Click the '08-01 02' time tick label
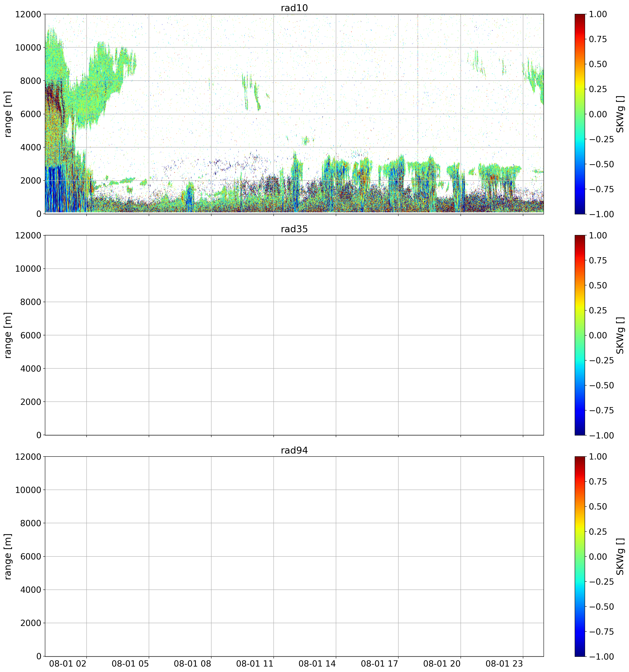Screen dimensions: 629x672 coord(68,664)
